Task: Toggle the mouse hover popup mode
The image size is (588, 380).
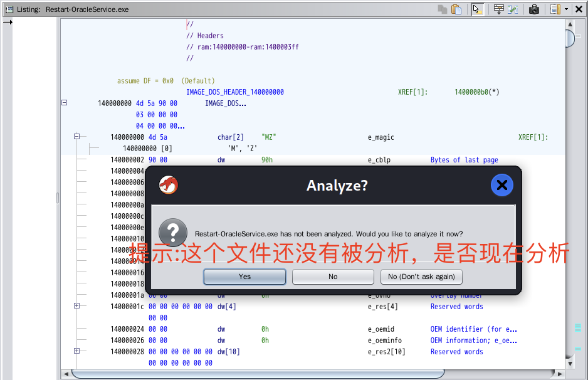Action: coord(478,9)
